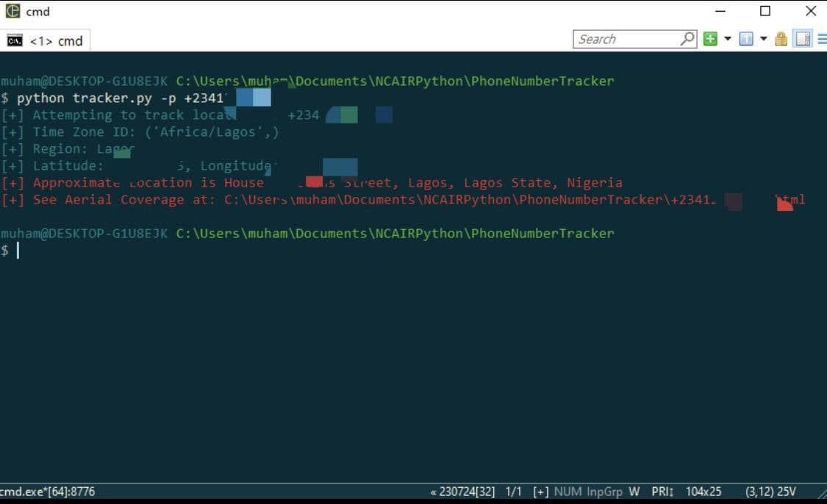Click the PRI priority status bar item
Image resolution: width=827 pixels, height=504 pixels.
tap(662, 492)
